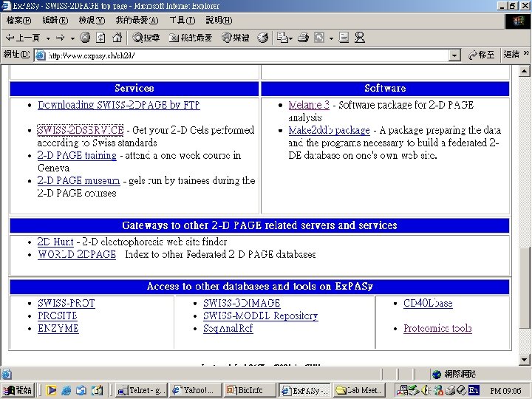Open the SeqAnalRef link

coord(228,328)
